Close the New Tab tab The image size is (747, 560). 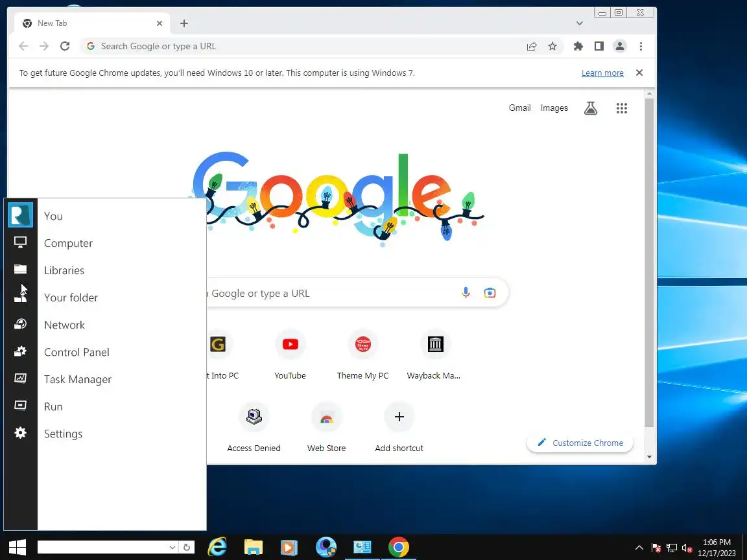point(159,23)
